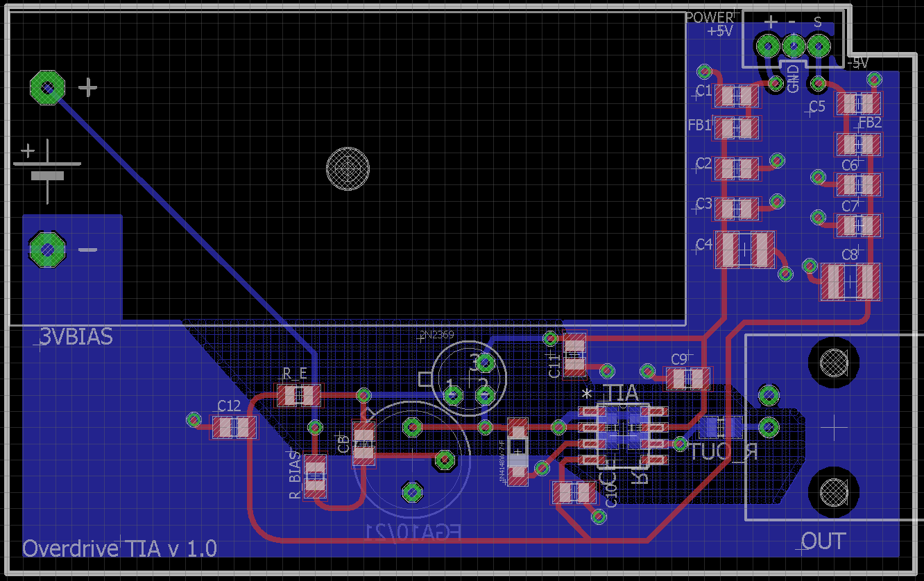Select the battery negative terminal pad
Image resolution: width=924 pixels, height=581 pixels.
47,249
